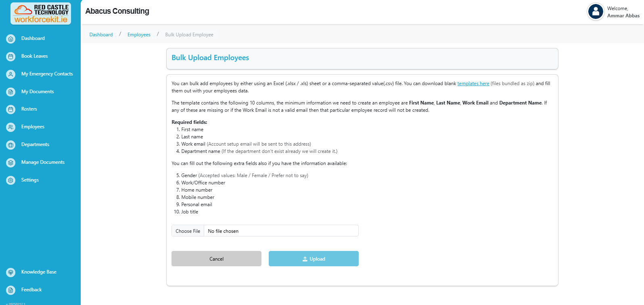This screenshot has height=305, width=644.
Task: Go to Departments in the sidebar
Action: (x=35, y=144)
